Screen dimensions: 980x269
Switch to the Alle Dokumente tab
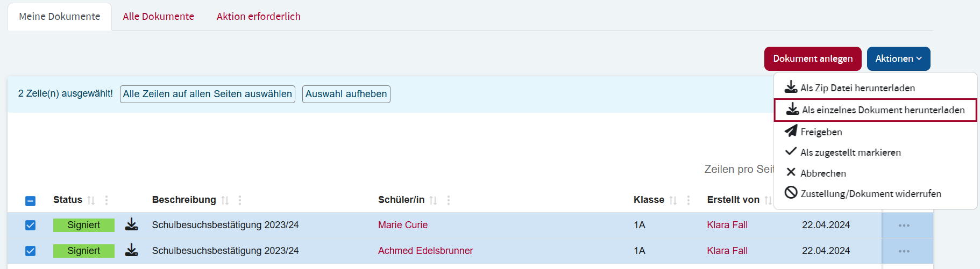coord(158,17)
